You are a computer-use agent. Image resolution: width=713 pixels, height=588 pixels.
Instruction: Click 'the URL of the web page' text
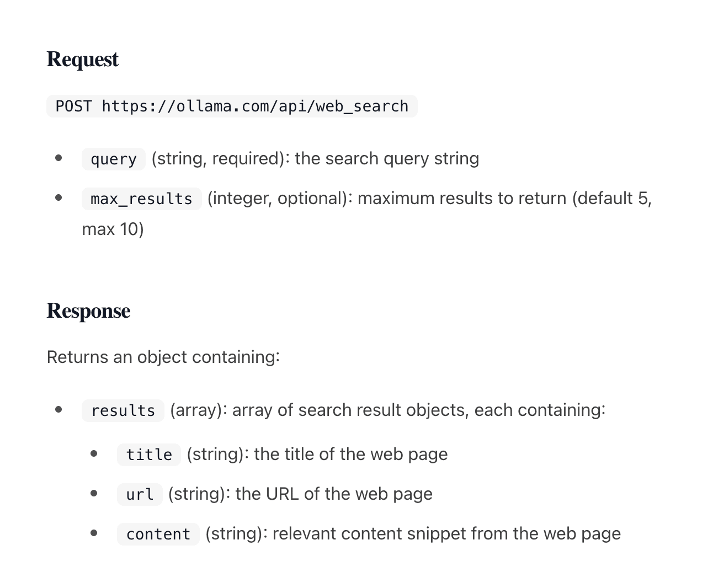click(x=334, y=494)
